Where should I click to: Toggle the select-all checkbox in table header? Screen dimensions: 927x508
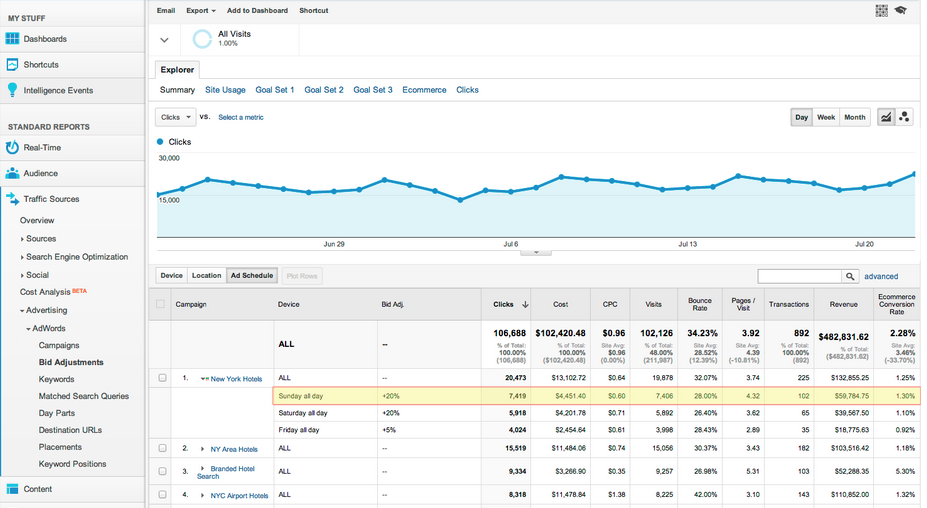[162, 304]
